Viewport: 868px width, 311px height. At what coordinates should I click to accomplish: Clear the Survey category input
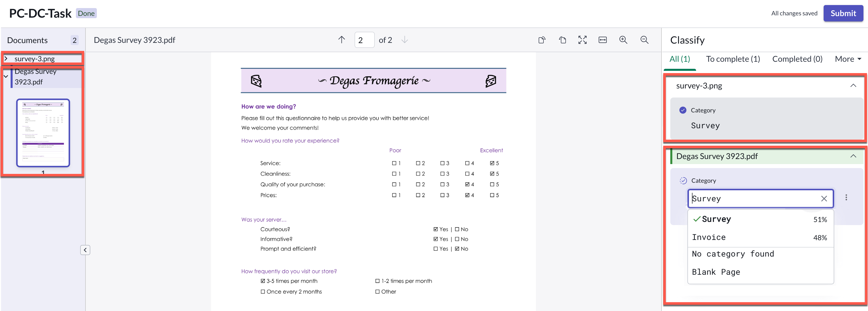point(824,199)
